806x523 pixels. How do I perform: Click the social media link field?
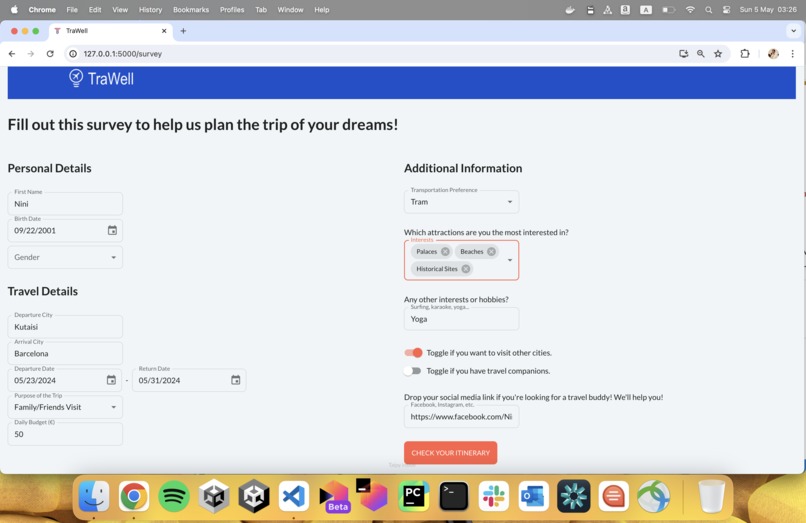click(x=462, y=417)
